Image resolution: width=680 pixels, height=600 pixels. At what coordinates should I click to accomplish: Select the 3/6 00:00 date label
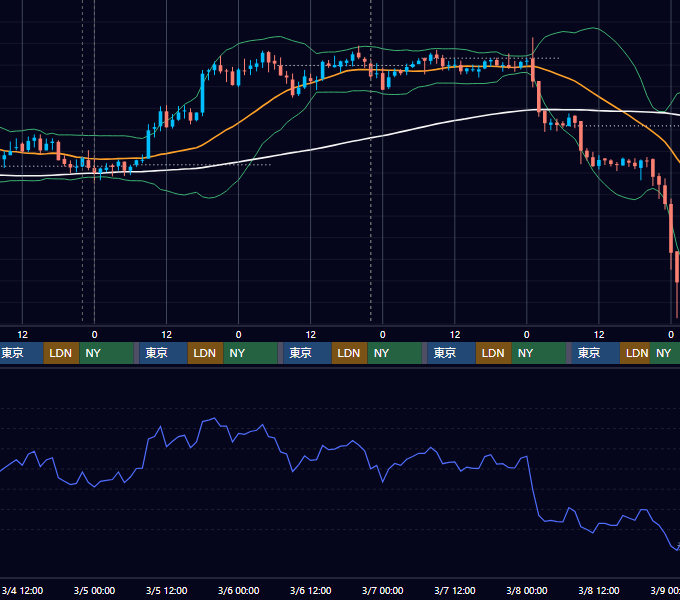[x=239, y=590]
